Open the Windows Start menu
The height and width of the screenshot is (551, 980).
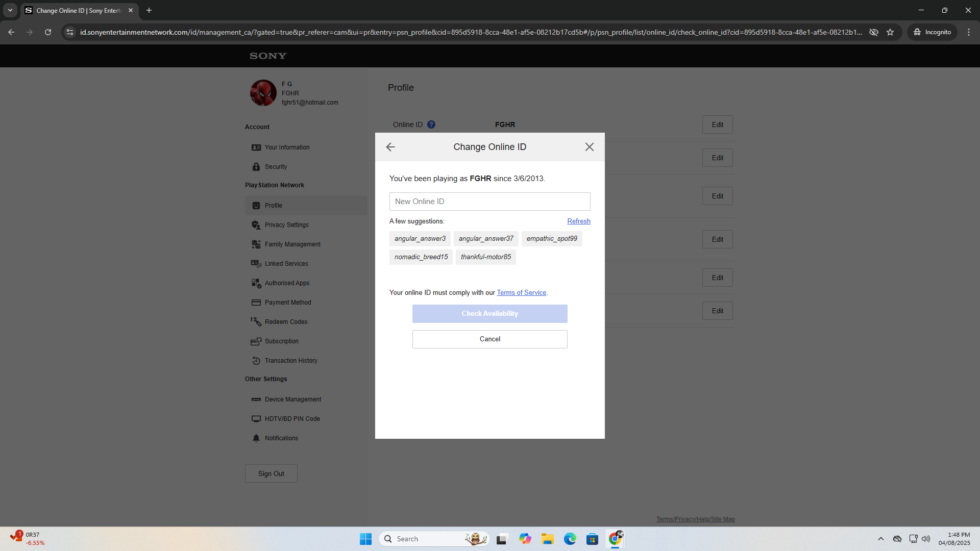click(366, 539)
